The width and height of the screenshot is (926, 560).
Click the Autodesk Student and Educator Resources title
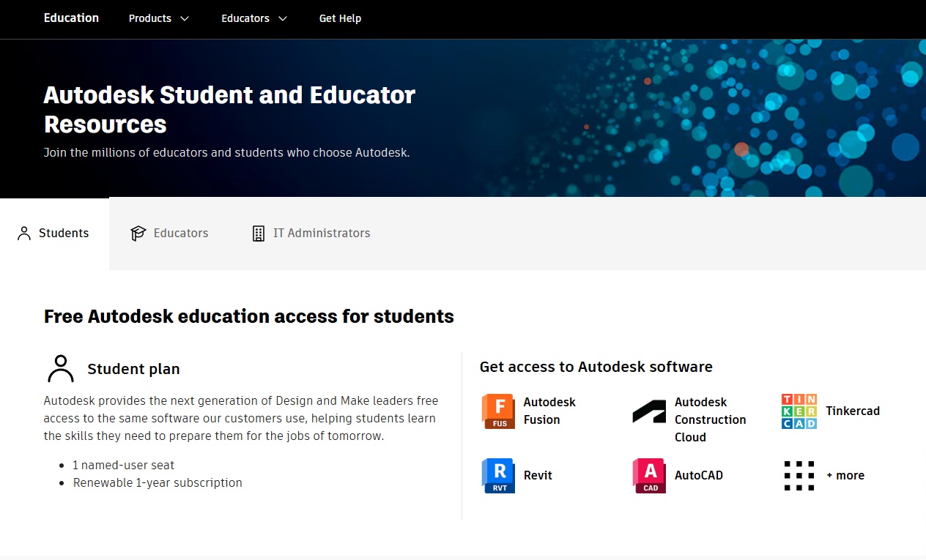[229, 110]
